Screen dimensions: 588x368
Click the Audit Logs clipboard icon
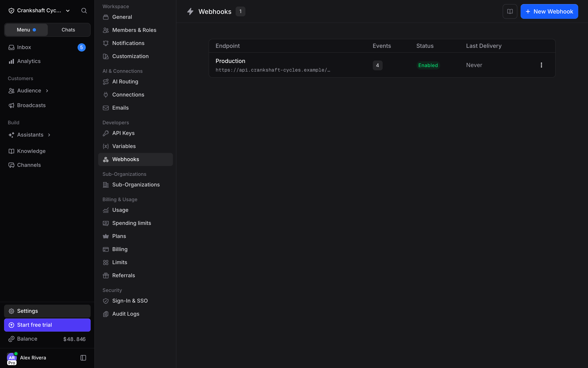point(106,314)
